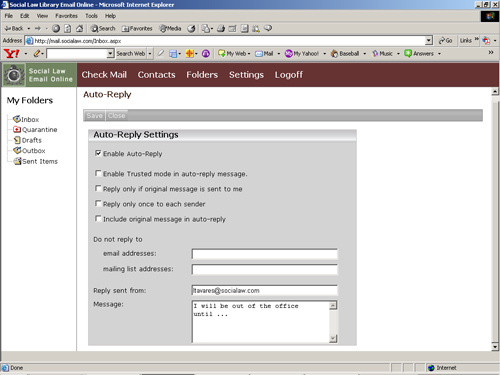Screen dimensions: 500x375
Task: Click the Go button by address bar
Action: tap(445, 41)
